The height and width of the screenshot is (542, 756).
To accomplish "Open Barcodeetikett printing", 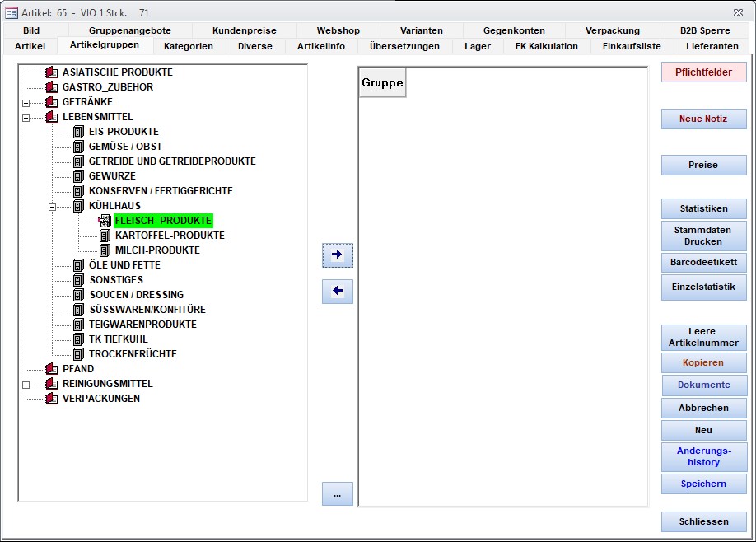I will coord(703,263).
